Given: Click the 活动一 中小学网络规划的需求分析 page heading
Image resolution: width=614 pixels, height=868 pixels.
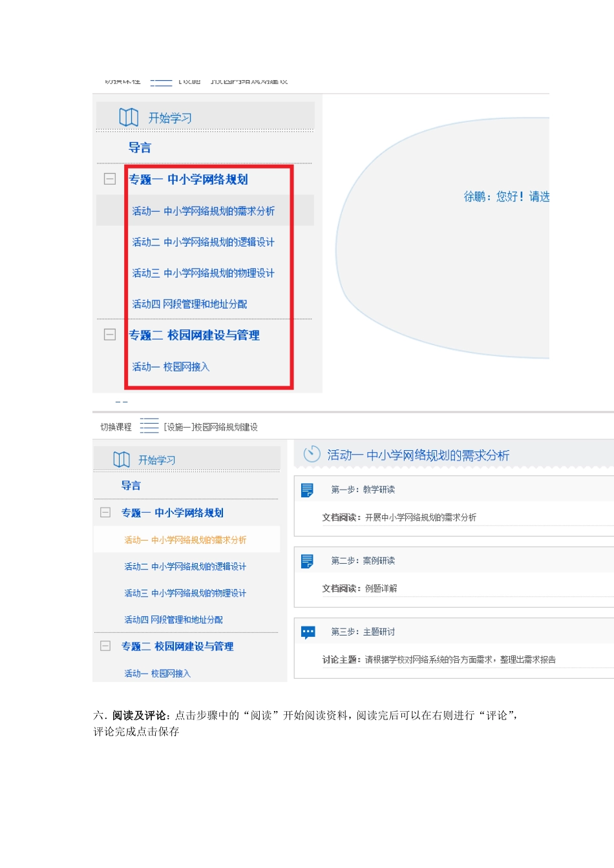Looking at the screenshot, I should coord(418,455).
